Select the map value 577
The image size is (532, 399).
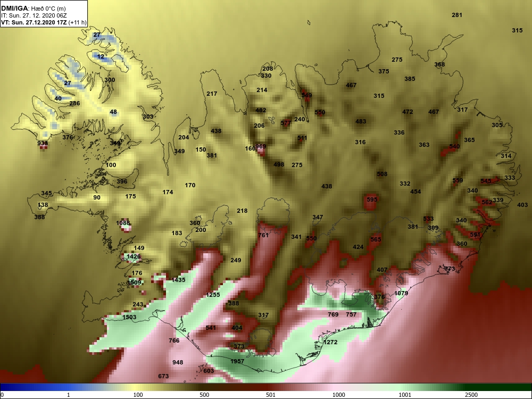pos(286,123)
